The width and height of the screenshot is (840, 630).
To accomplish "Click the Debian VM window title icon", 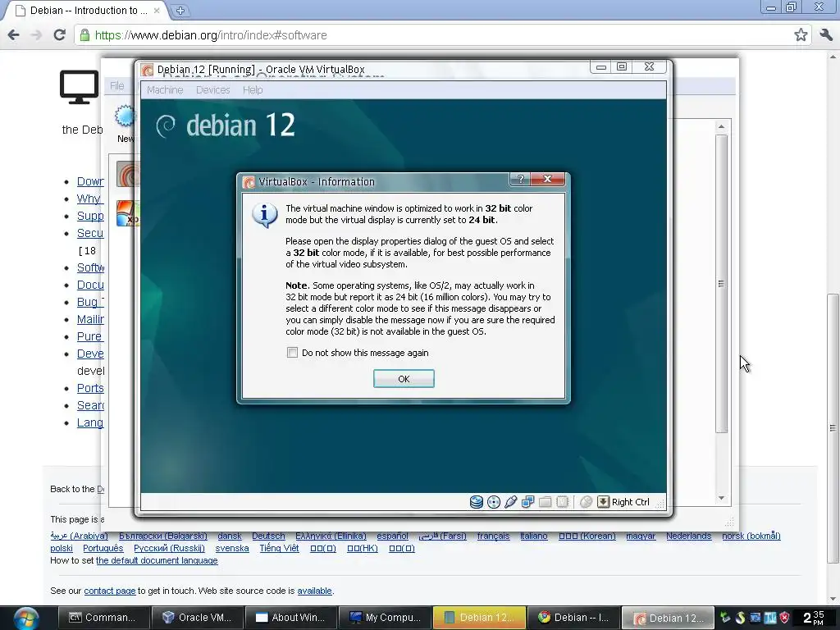I will pyautogui.click(x=147, y=70).
